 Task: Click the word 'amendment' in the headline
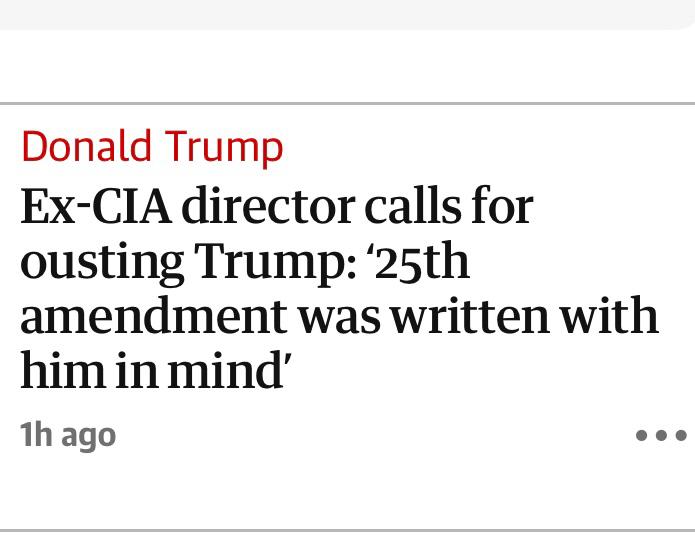tap(152, 316)
